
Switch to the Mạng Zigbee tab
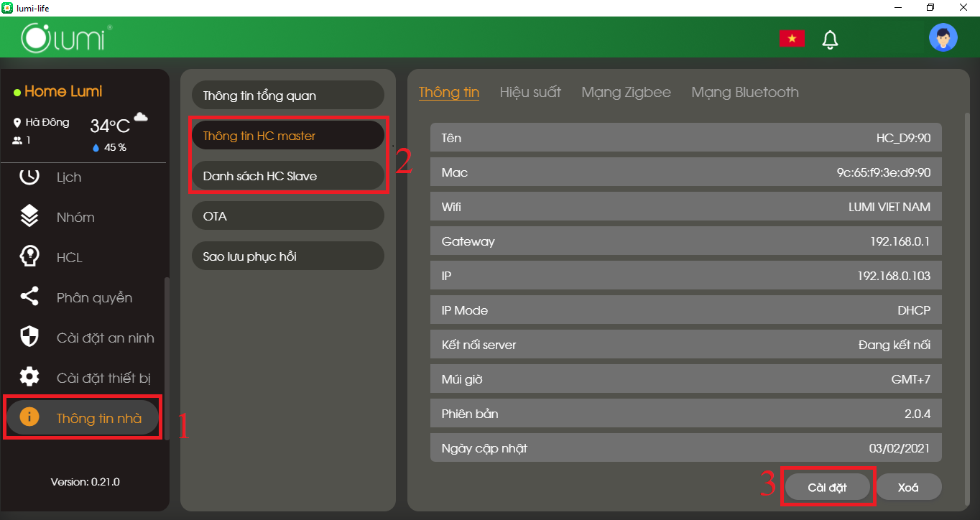tap(627, 92)
